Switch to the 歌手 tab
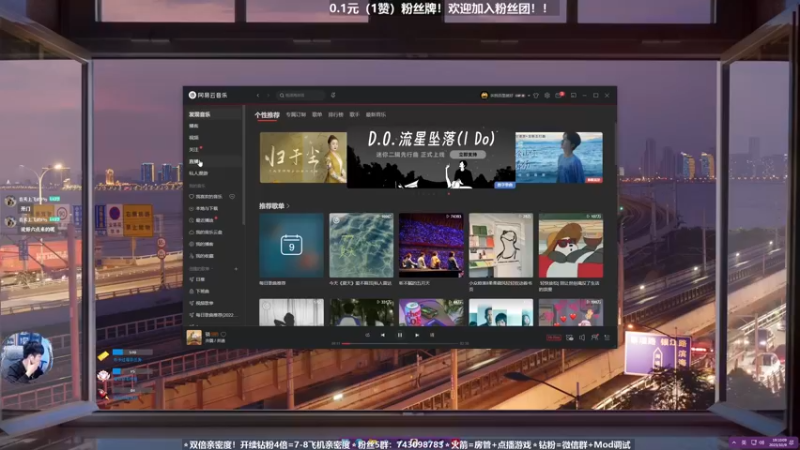 tap(355, 115)
